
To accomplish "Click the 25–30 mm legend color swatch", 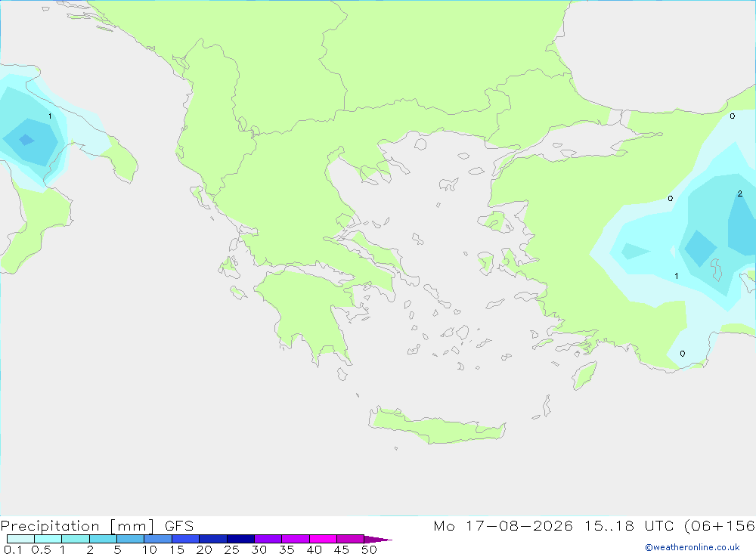I will tap(240, 539).
